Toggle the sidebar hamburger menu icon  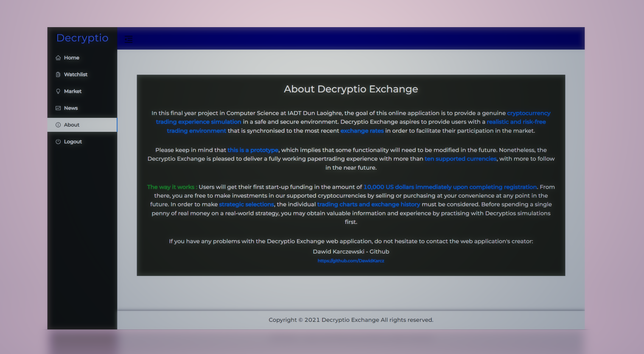pos(129,39)
